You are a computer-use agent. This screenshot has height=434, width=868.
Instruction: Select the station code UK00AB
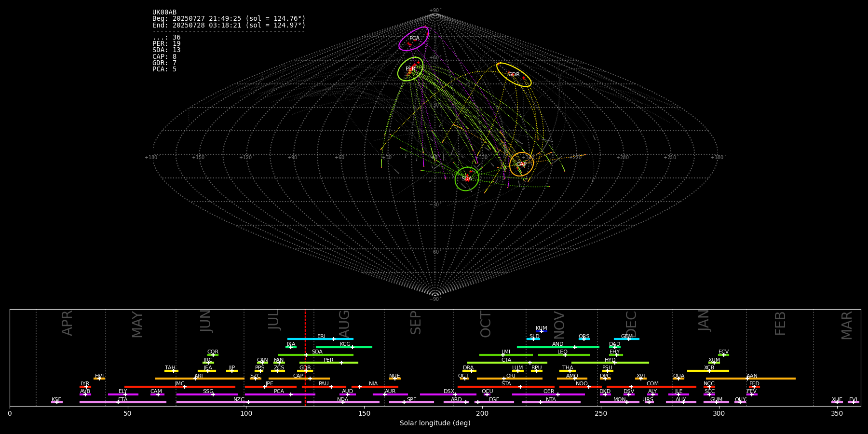(164, 13)
